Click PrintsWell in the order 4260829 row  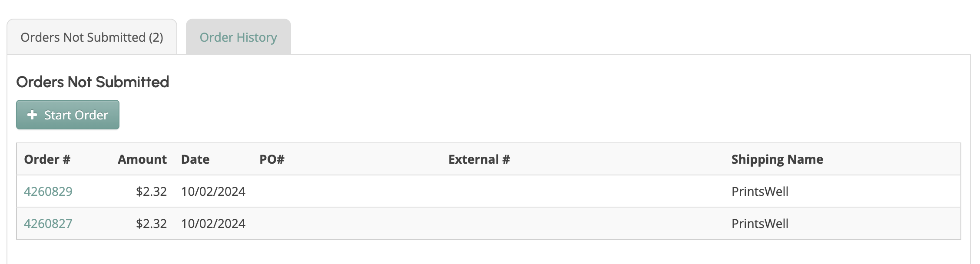click(x=760, y=191)
